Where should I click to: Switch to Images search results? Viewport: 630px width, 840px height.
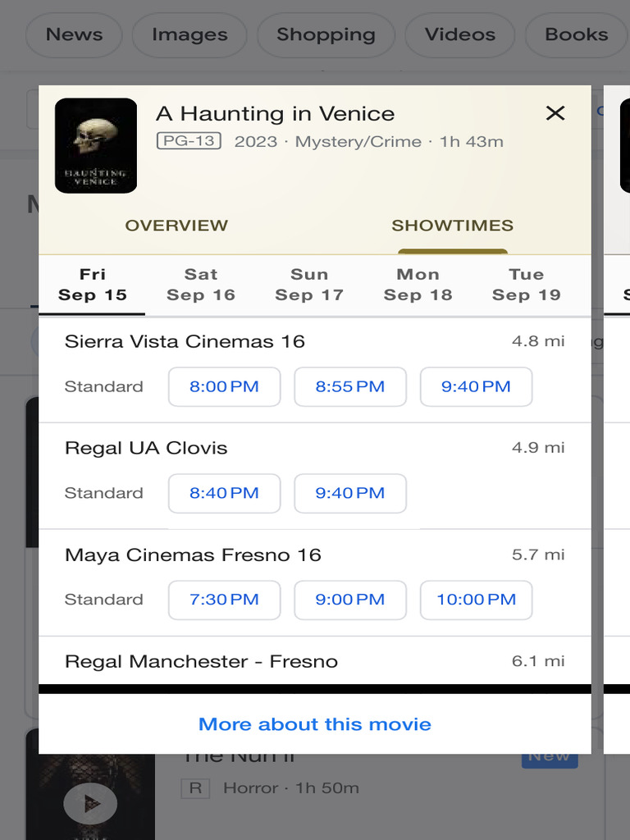pos(189,35)
